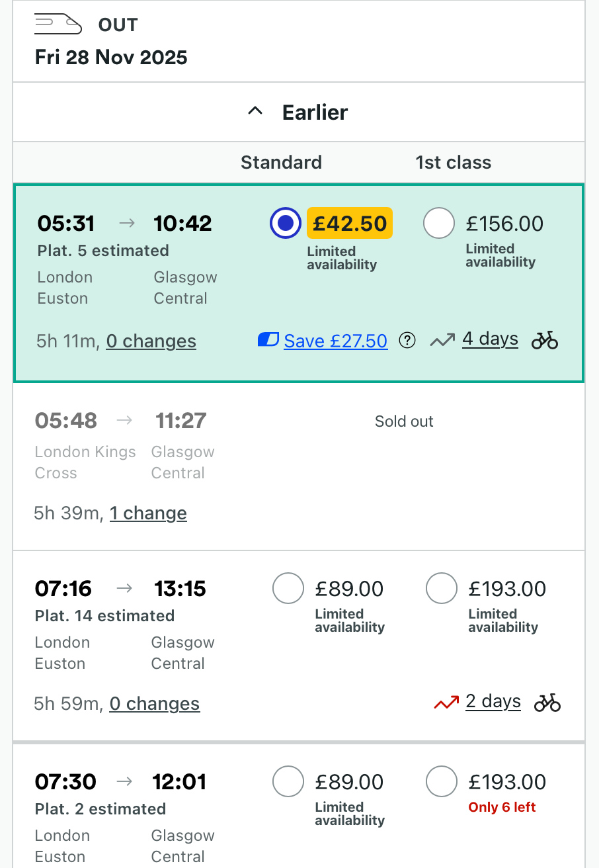This screenshot has width=599, height=868.
Task: Click the red price trend arrow icon
Action: (446, 703)
